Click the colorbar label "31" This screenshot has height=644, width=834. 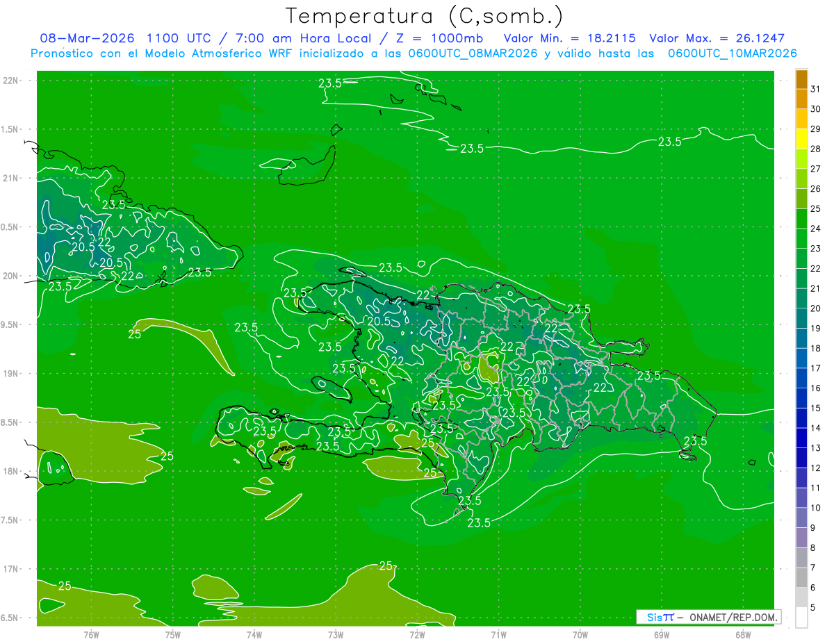click(x=815, y=89)
